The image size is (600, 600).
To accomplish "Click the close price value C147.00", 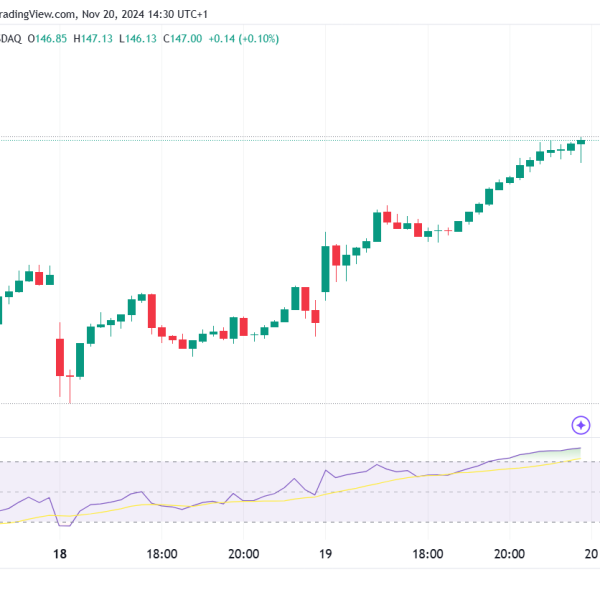I will pos(183,39).
